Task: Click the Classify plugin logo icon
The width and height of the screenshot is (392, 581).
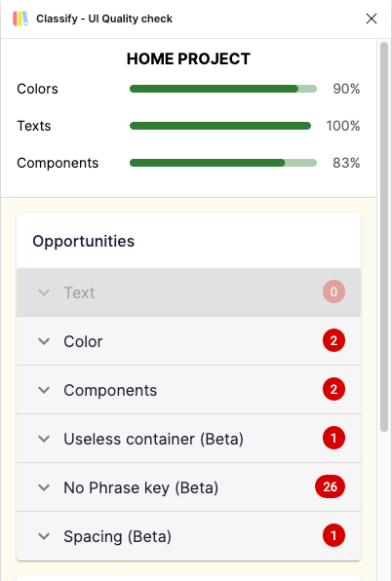Action: click(x=20, y=19)
